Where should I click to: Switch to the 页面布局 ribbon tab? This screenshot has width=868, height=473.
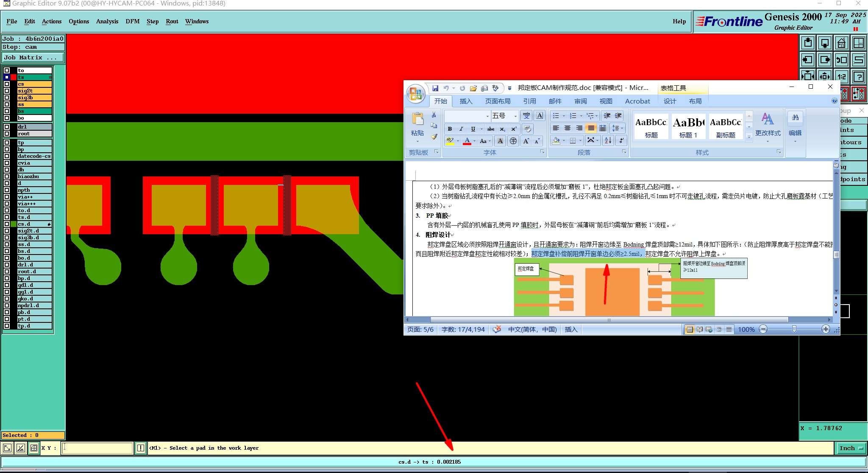498,101
